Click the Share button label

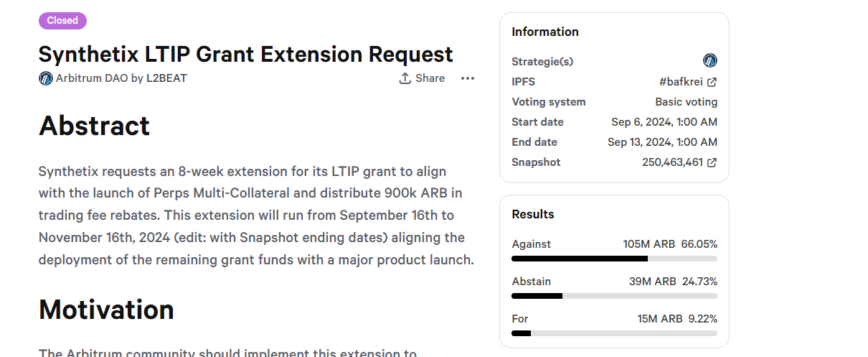pos(430,78)
